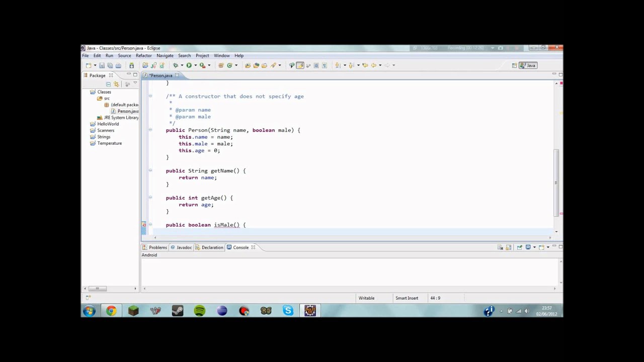Click the Clear Console icon
This screenshot has height=362, width=644.
[x=500, y=247]
